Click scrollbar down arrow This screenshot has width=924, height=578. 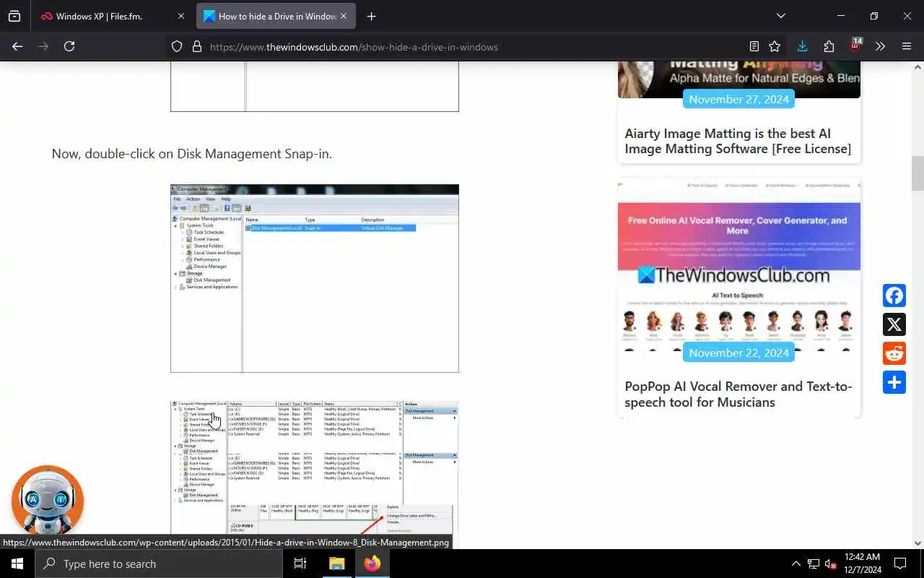click(918, 543)
